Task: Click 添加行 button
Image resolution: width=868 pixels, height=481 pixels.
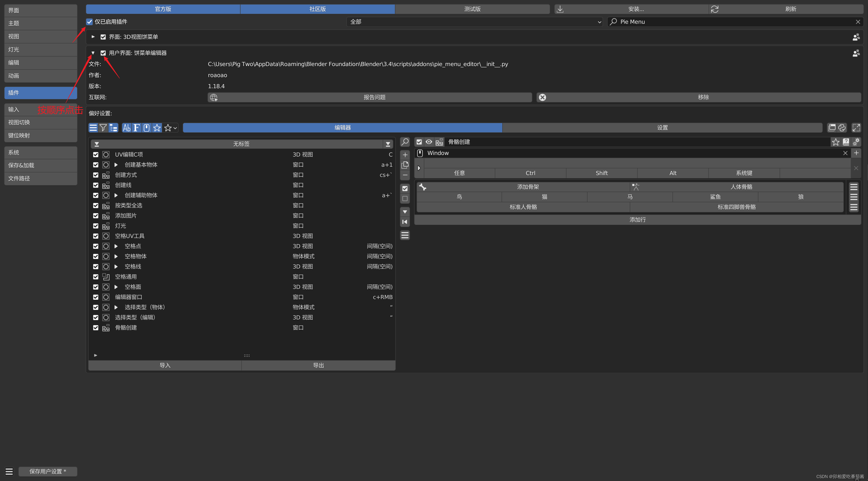Action: pos(637,220)
